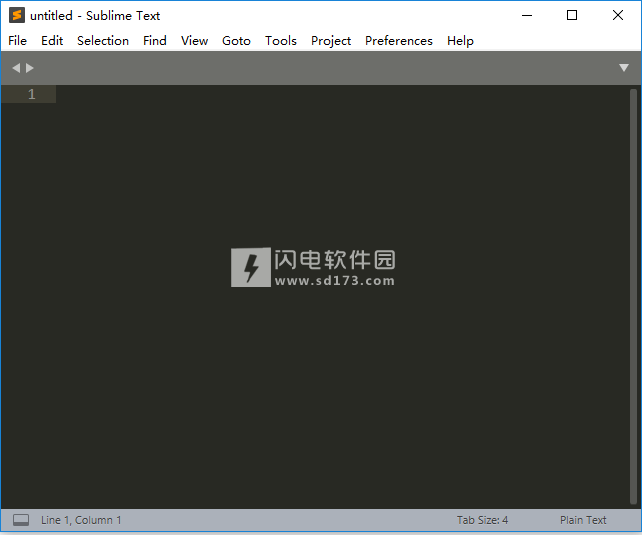
Task: Click line number 1 in the gutter
Action: coord(32,95)
